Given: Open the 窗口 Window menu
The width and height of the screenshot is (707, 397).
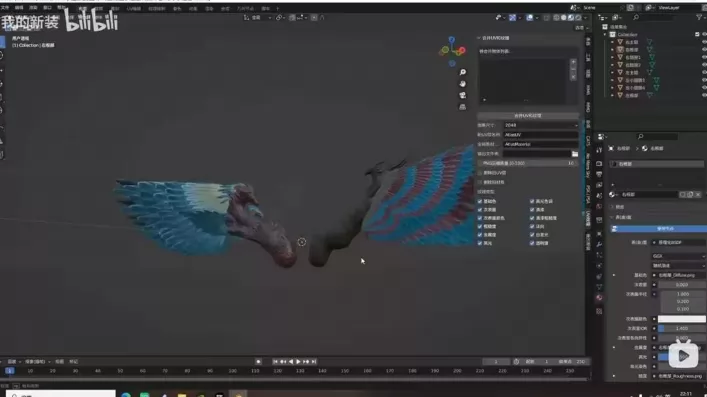Looking at the screenshot, I should click(x=47, y=8).
